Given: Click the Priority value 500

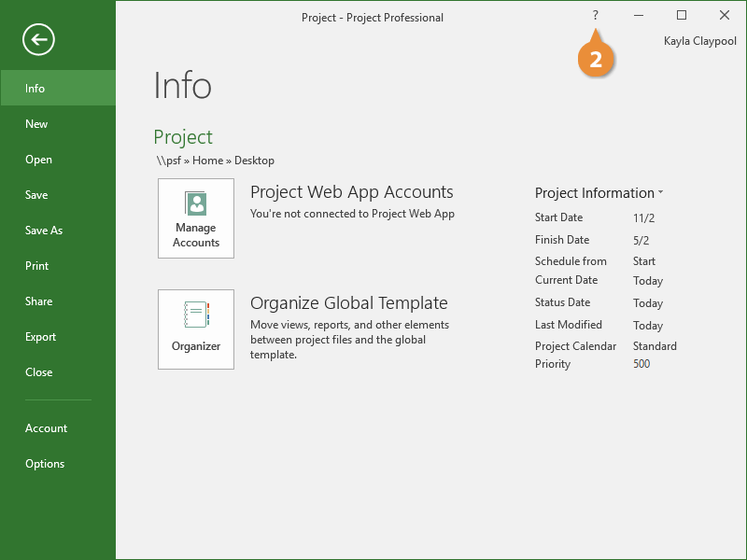Looking at the screenshot, I should 641,364.
